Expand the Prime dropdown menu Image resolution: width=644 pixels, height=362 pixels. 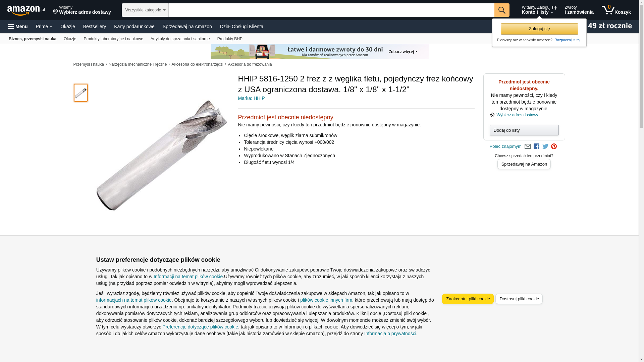click(x=44, y=26)
